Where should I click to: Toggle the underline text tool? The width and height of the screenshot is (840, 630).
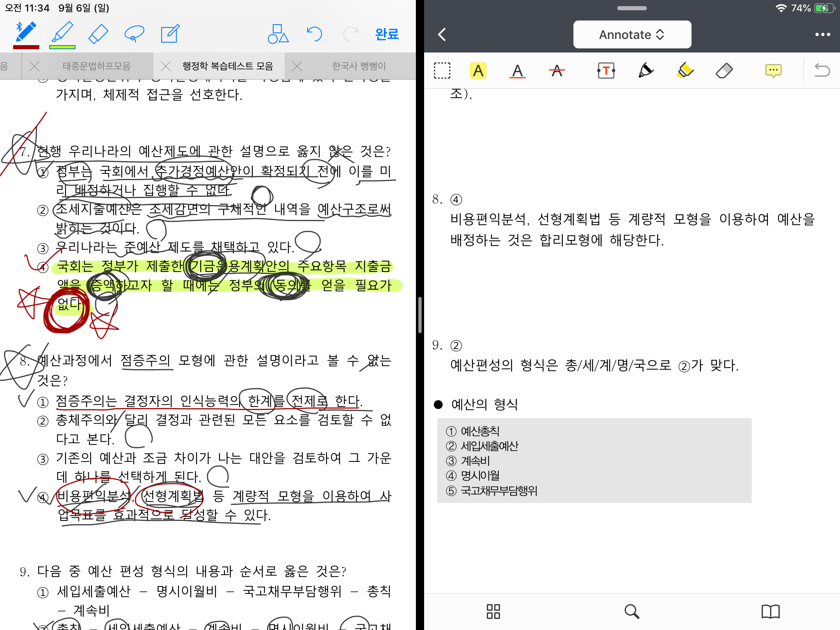click(x=517, y=71)
